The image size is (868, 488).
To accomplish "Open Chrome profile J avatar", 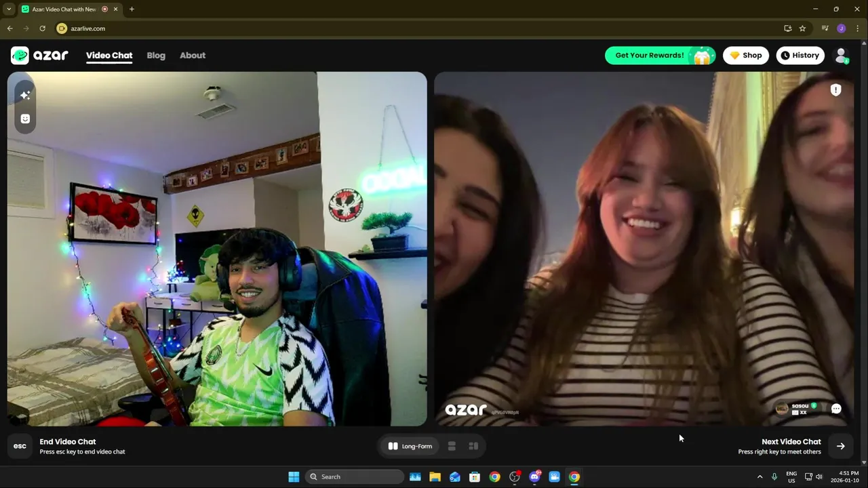I will (841, 28).
